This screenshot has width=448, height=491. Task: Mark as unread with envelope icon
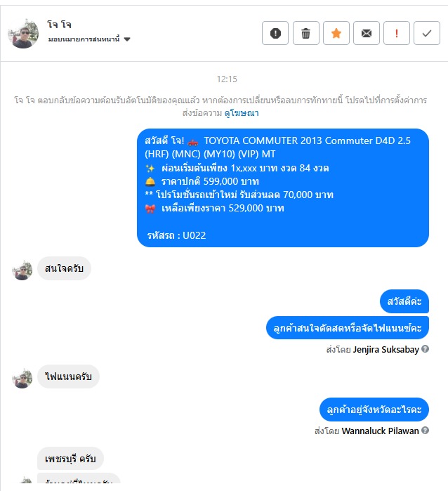(x=367, y=33)
